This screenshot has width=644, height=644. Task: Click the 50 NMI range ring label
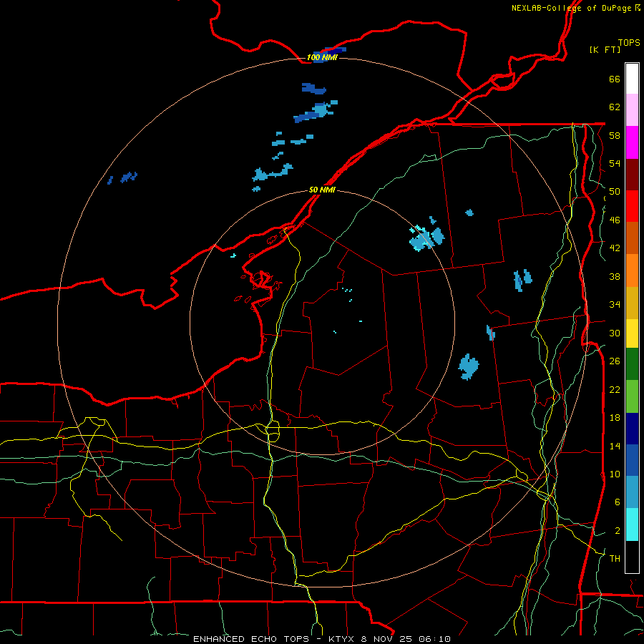322,190
